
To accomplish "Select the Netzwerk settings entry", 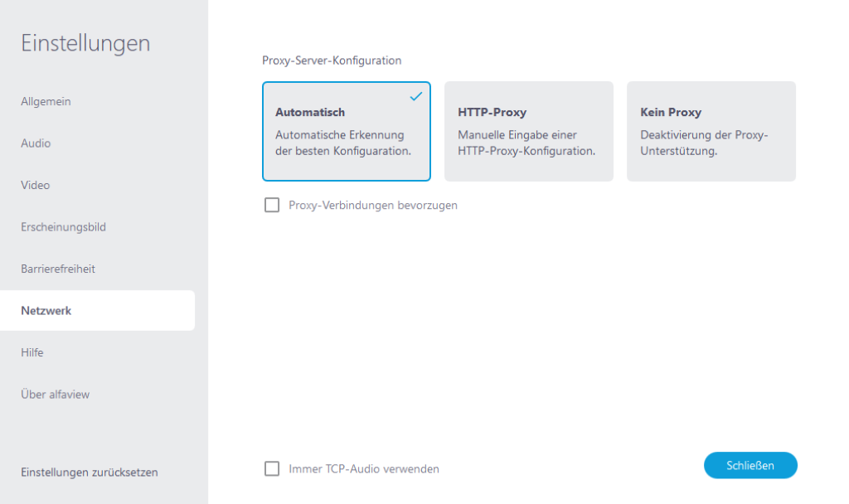I will click(x=46, y=310).
